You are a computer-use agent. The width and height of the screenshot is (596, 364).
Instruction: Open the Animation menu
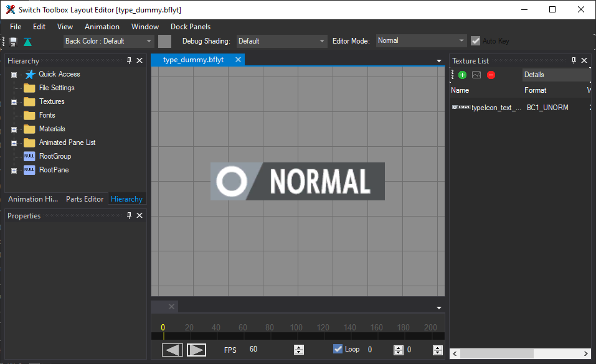[x=102, y=27]
